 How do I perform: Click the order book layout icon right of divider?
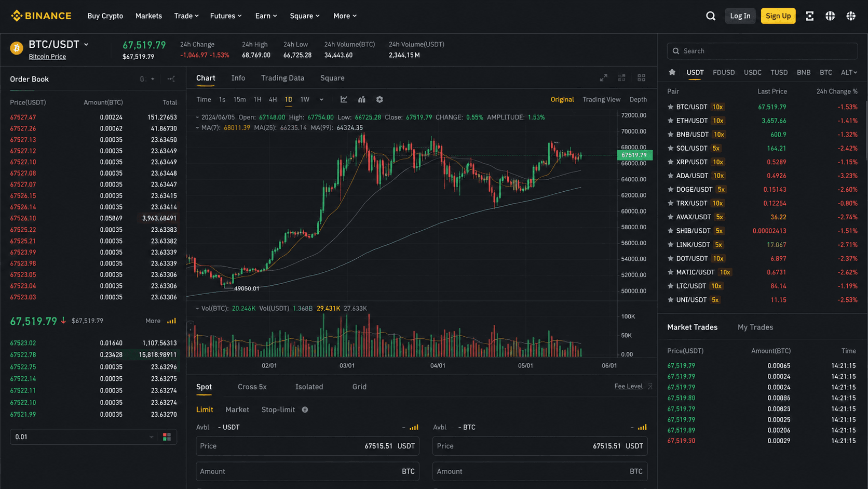(171, 79)
